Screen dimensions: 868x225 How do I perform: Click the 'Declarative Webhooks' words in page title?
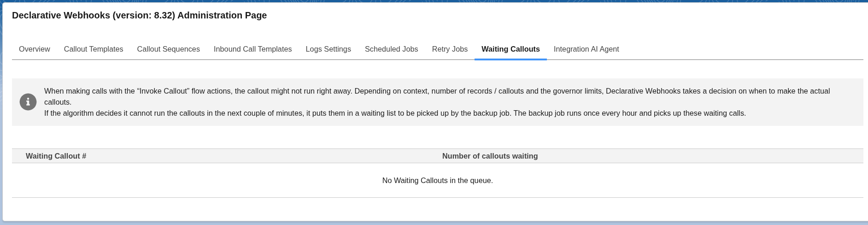click(61, 16)
